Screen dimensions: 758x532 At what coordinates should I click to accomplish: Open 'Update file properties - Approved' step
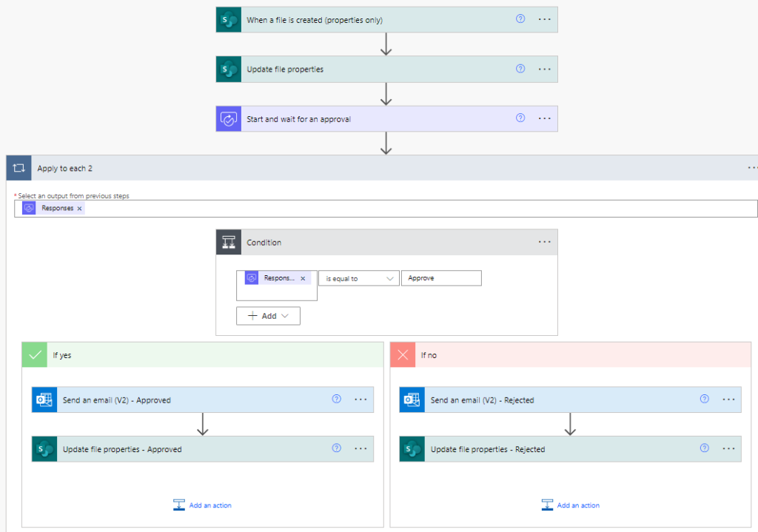(x=185, y=449)
